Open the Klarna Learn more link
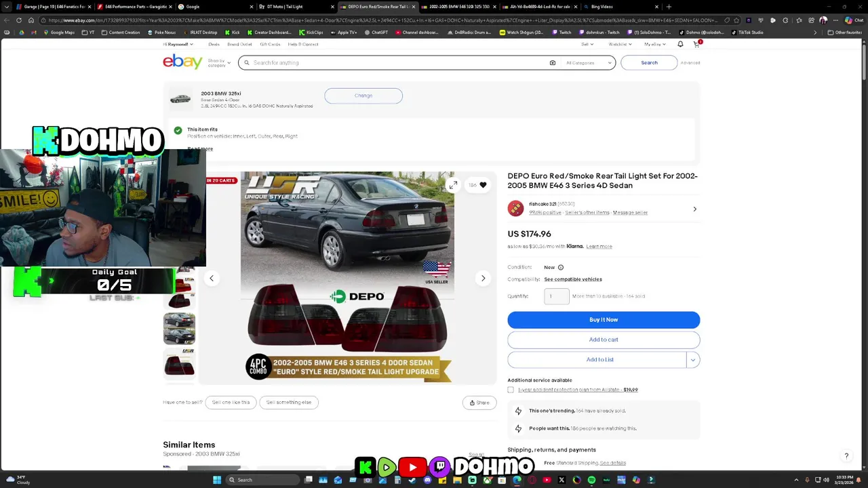Screen dimensions: 868x488 pos(599,247)
